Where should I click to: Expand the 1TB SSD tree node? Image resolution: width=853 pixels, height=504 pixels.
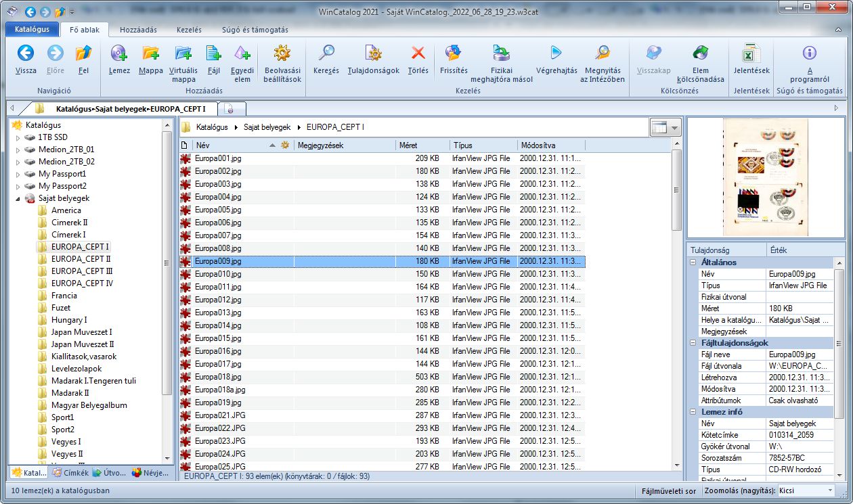18,137
